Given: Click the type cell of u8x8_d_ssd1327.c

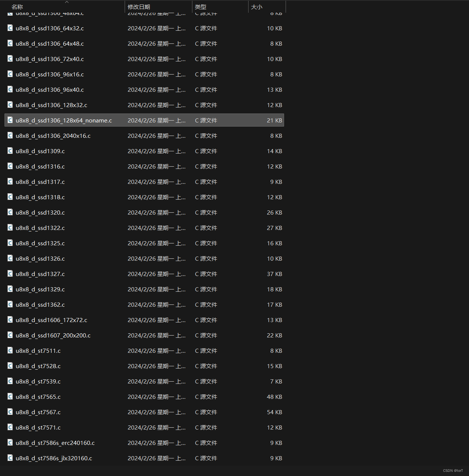Looking at the screenshot, I should click(x=206, y=274).
